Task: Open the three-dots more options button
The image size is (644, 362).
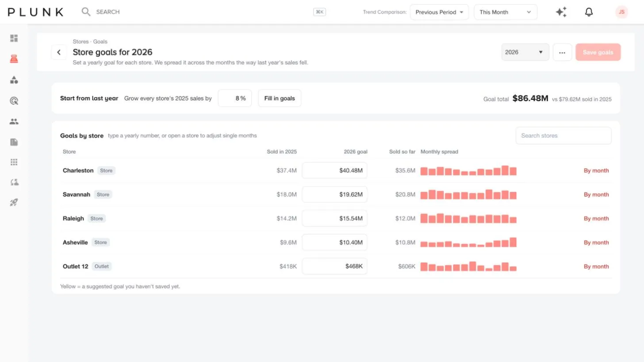Action: (562, 52)
